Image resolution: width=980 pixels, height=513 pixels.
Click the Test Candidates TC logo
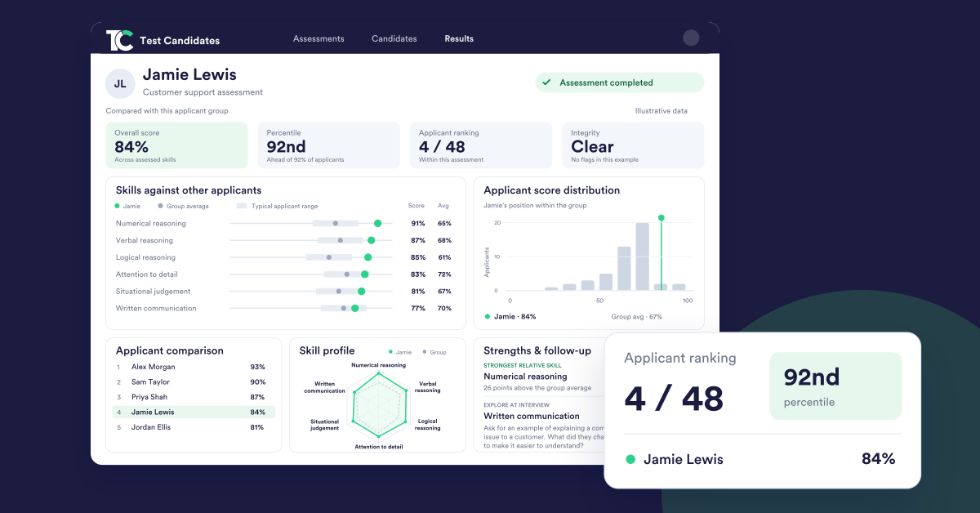[119, 40]
